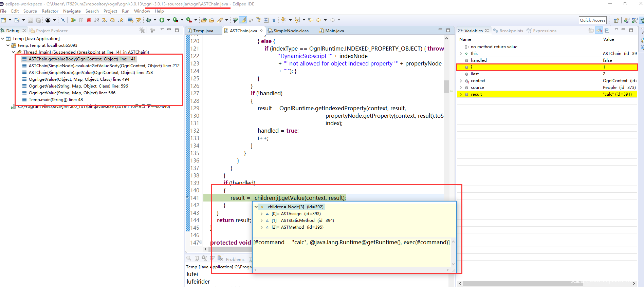Expand the 'context' variable node
This screenshot has height=287, width=644.
(461, 81)
